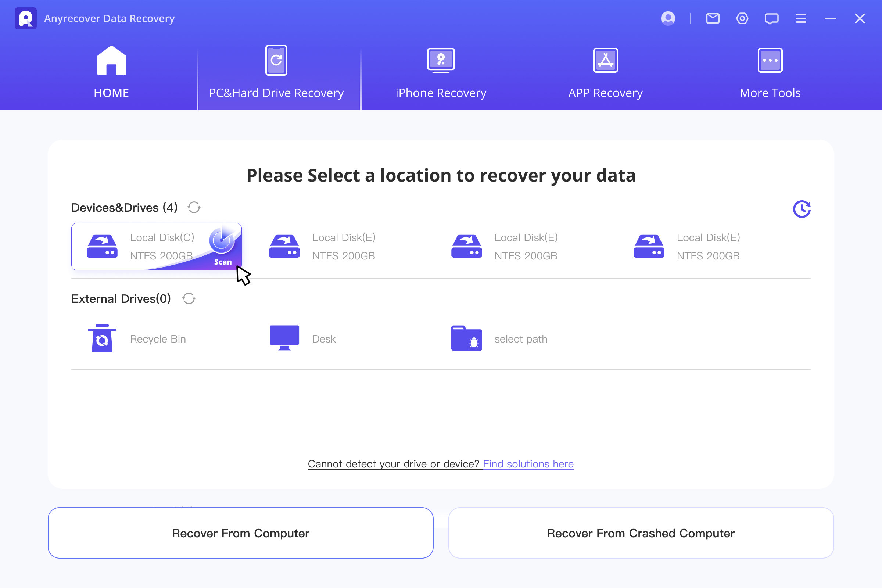Click Recover From Crashed Computer button
The width and height of the screenshot is (882, 588).
(x=641, y=533)
